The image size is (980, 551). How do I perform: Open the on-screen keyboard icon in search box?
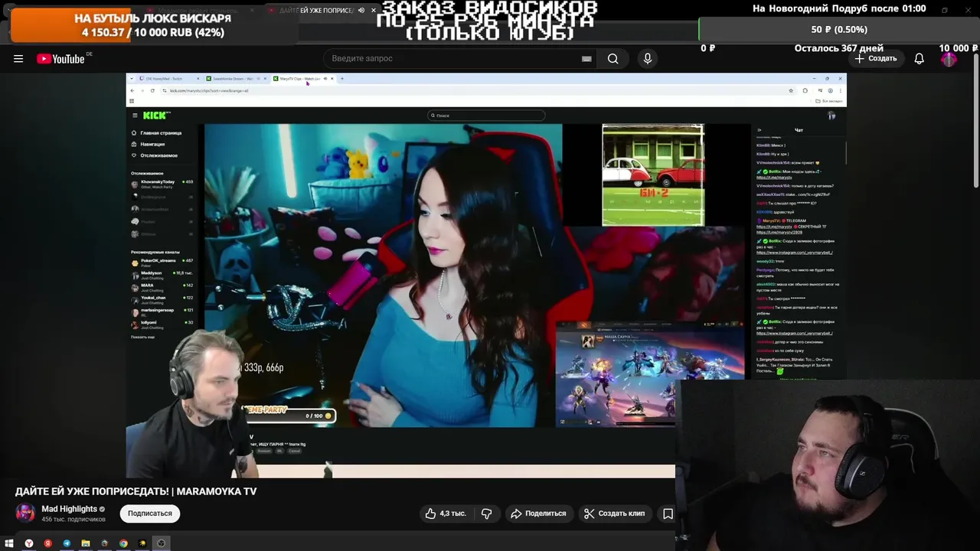[x=586, y=59]
